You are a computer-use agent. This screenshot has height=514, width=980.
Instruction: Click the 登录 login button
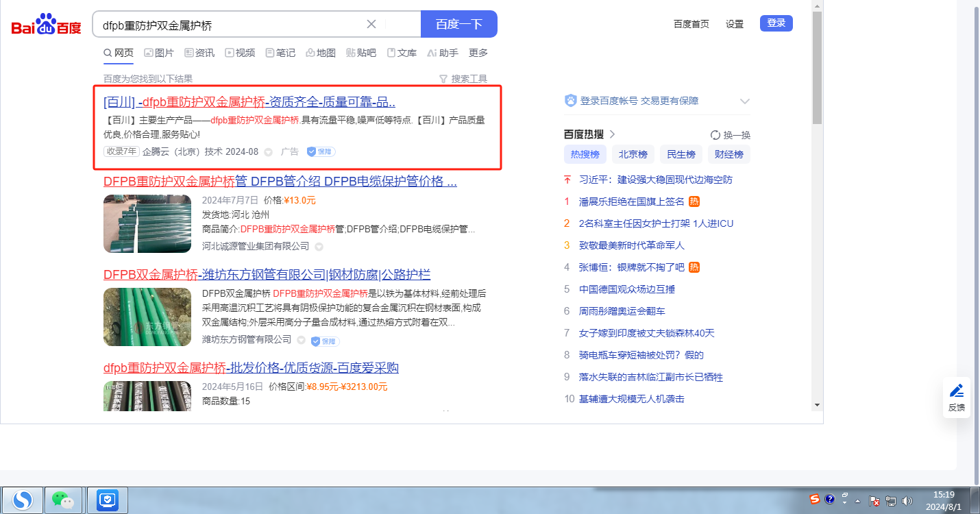pos(776,23)
